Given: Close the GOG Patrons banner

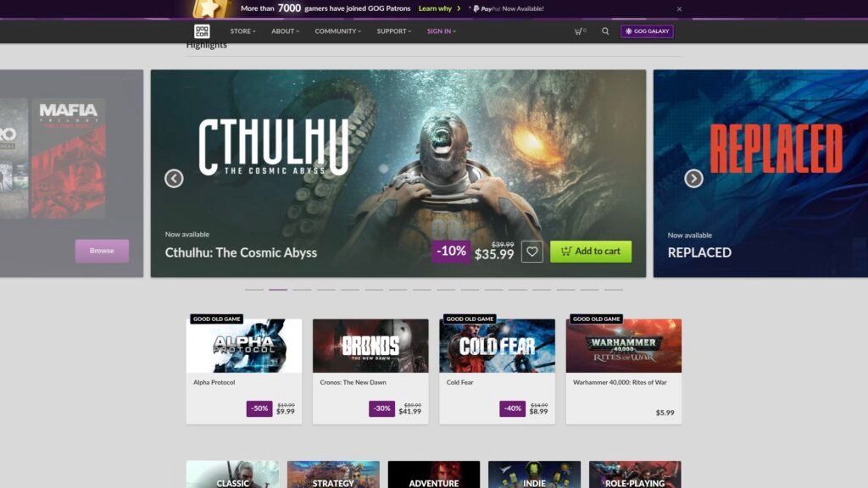Looking at the screenshot, I should tap(679, 9).
